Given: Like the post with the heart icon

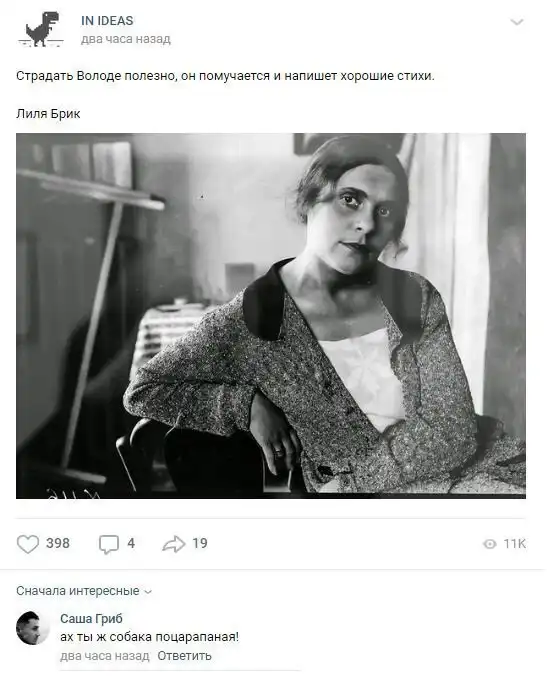Looking at the screenshot, I should [28, 544].
